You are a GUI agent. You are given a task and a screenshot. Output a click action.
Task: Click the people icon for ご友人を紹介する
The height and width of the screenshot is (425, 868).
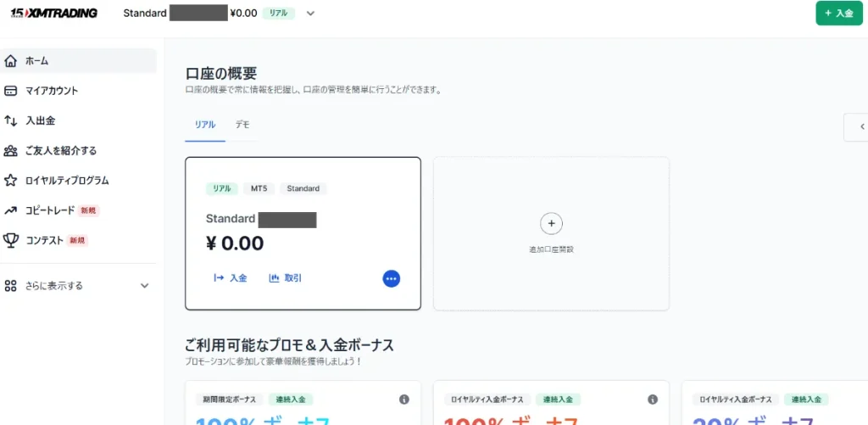(x=10, y=151)
